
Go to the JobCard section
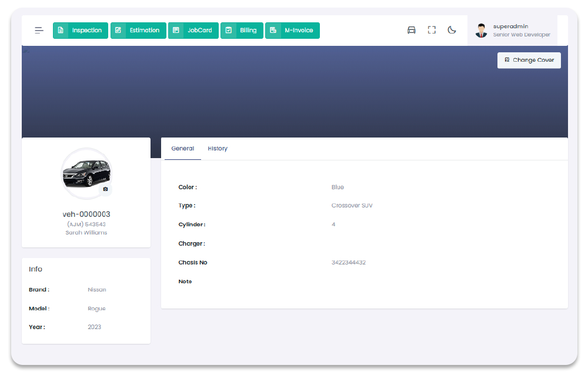(193, 31)
